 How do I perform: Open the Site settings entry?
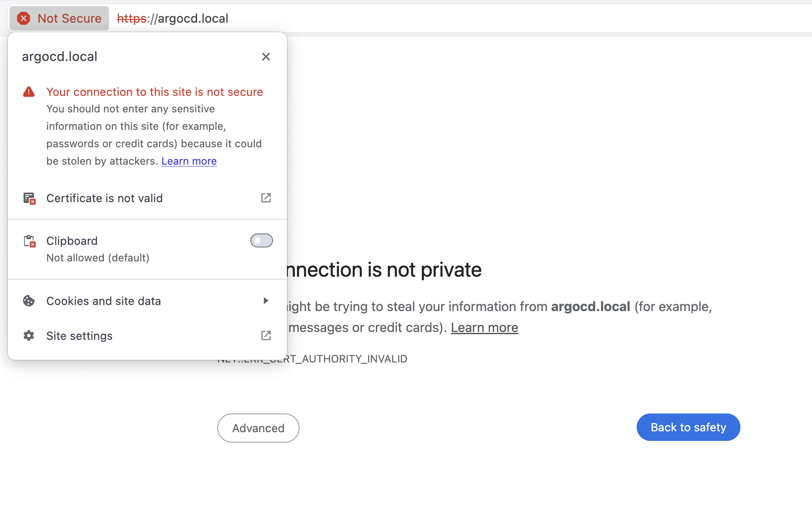pyautogui.click(x=147, y=336)
